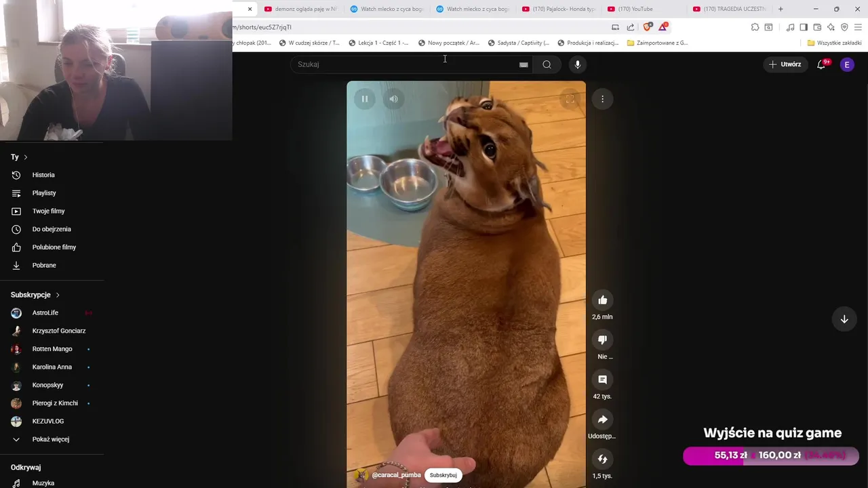Open Brave Shields lion icon

click(x=647, y=27)
